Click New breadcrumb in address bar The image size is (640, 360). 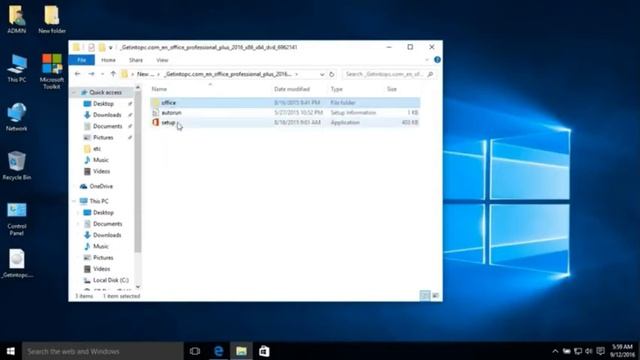(x=145, y=74)
